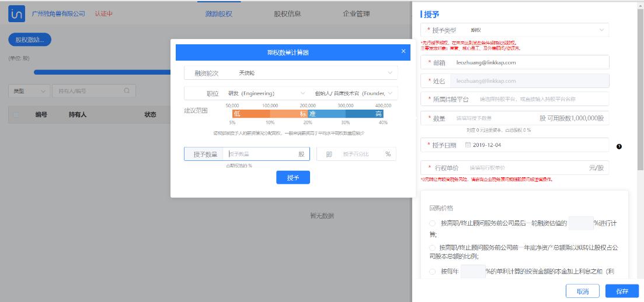
Task: Select the net assets repurchase radio option
Action: pyautogui.click(x=432, y=248)
